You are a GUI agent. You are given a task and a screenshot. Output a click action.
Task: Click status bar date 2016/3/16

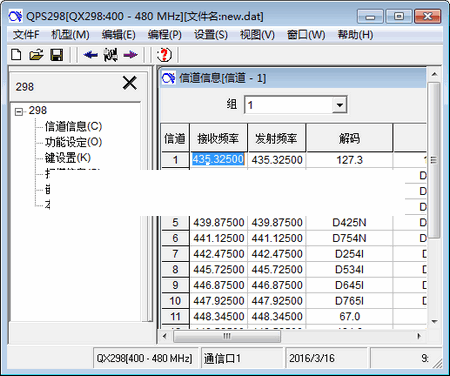point(327,358)
